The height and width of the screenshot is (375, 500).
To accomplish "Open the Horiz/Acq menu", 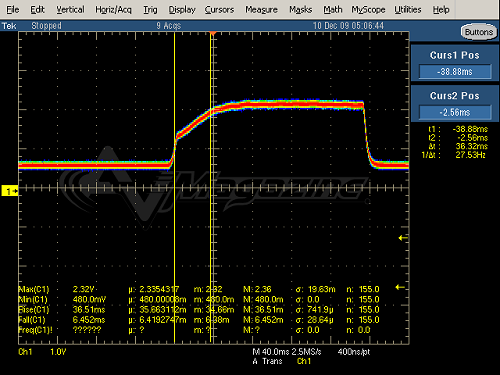I will [x=113, y=10].
